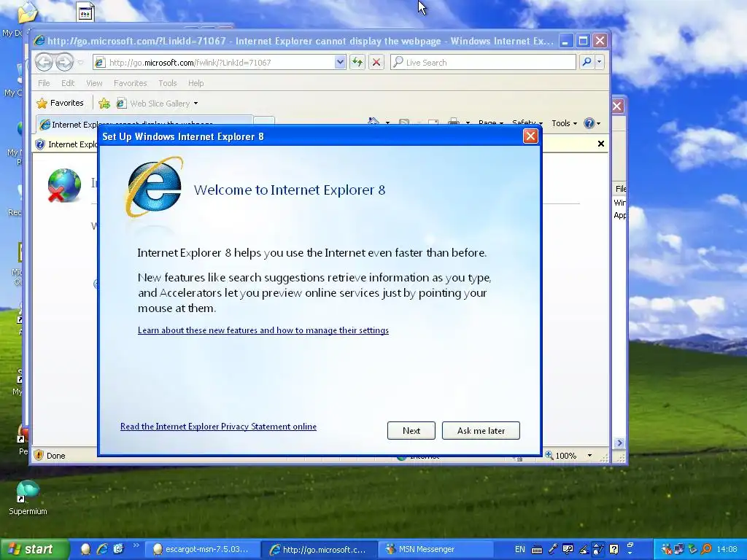Screen dimensions: 747x560
Task: Click the address bar URL field
Action: [214, 63]
